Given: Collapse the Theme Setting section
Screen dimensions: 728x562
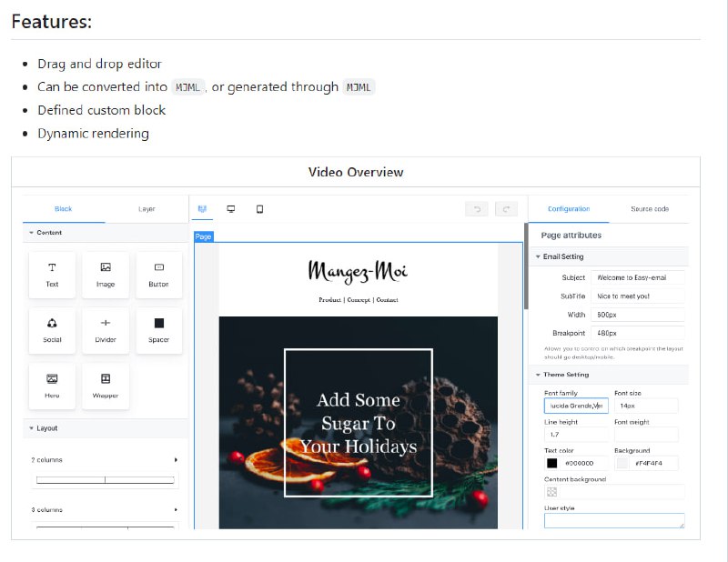Looking at the screenshot, I should (x=538, y=375).
